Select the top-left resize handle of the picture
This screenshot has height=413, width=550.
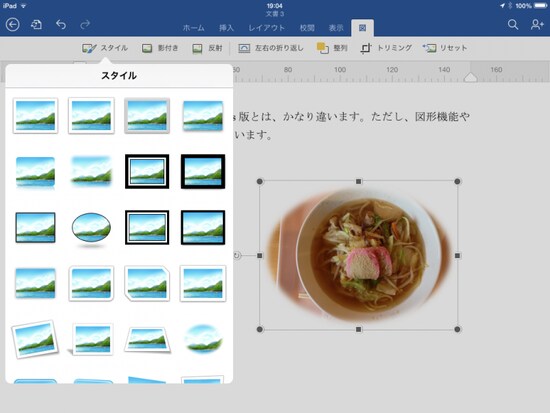[260, 181]
